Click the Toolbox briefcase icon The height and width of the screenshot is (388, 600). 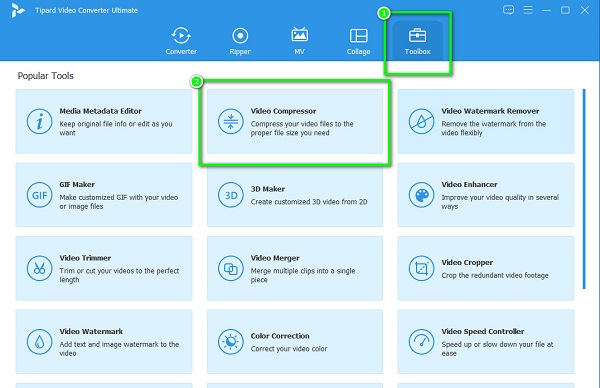417,35
